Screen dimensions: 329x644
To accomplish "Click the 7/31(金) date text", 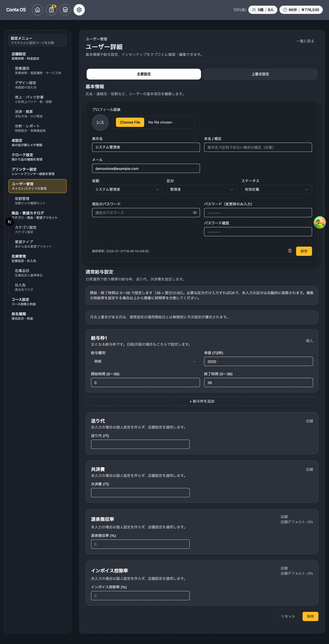I will [240, 10].
